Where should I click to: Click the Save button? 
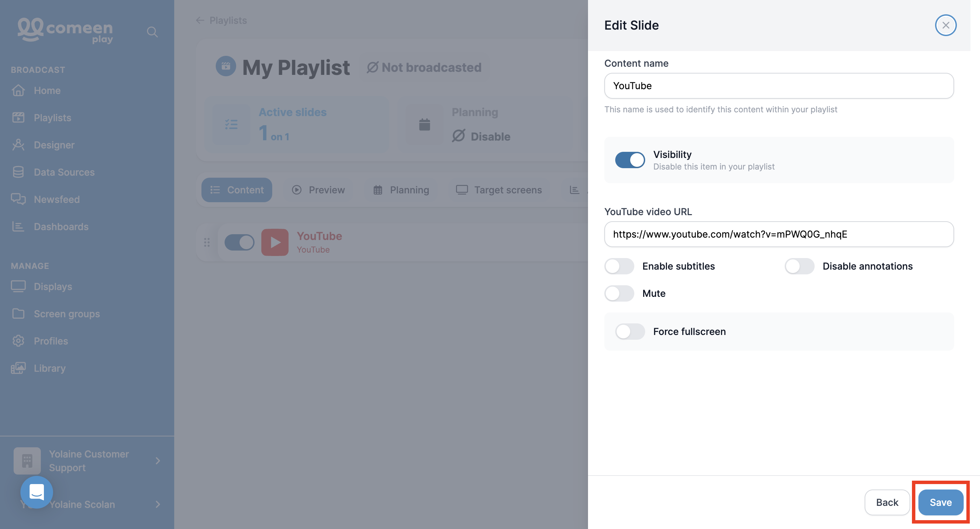[x=941, y=502]
